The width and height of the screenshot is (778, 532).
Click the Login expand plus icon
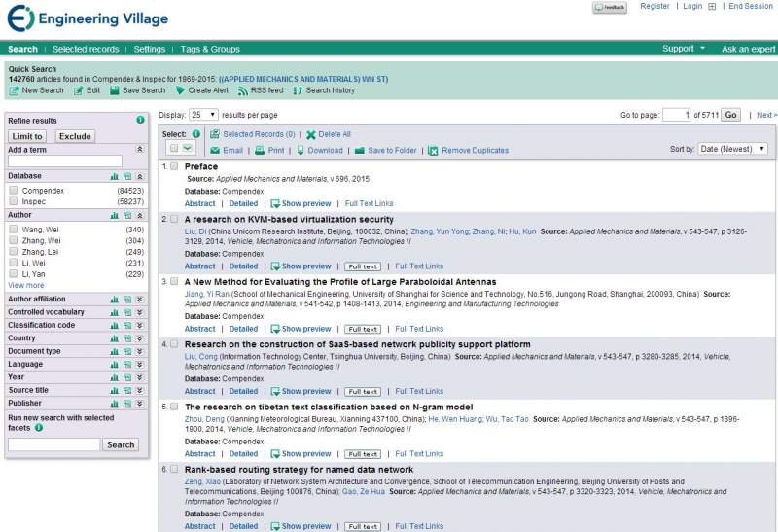click(712, 7)
